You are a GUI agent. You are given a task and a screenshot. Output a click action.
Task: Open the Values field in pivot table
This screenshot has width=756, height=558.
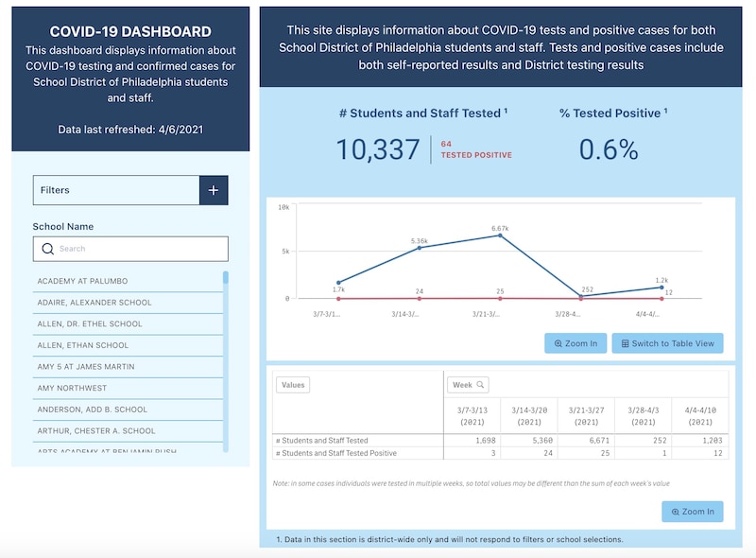click(x=293, y=385)
